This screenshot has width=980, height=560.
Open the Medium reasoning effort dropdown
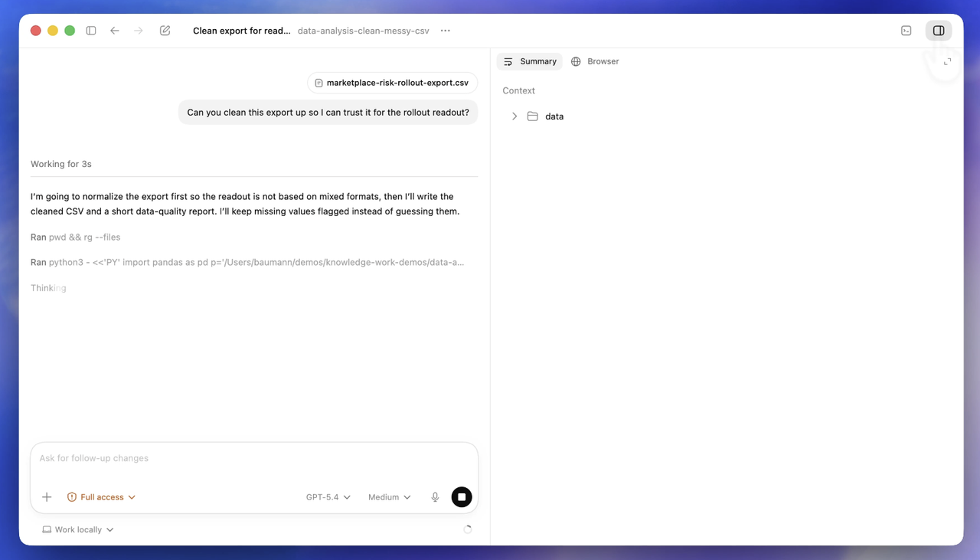tap(389, 497)
